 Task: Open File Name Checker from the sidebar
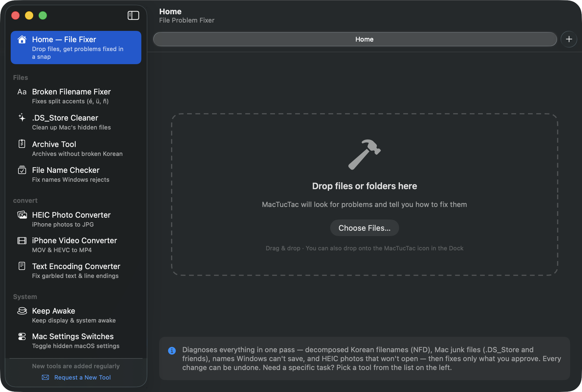76,175
